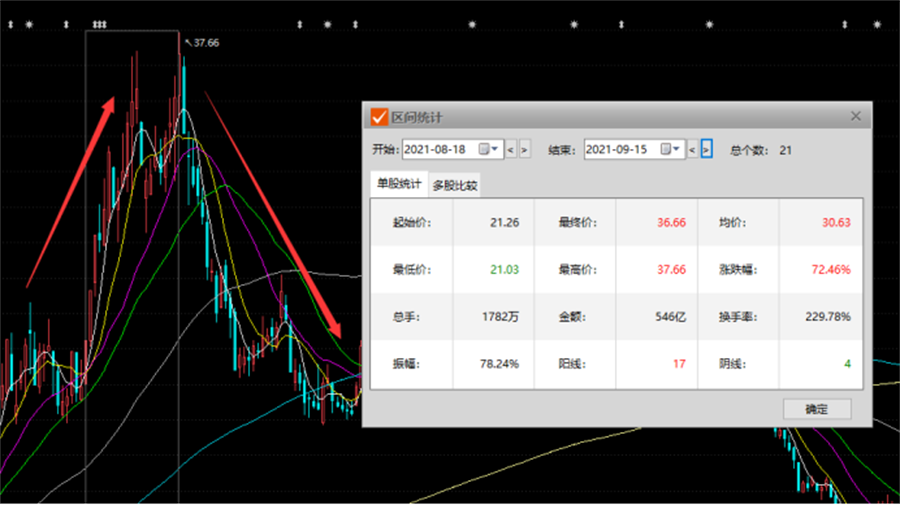Select the 换手率 value 229.78%
This screenshot has width=900, height=505.
point(828,317)
